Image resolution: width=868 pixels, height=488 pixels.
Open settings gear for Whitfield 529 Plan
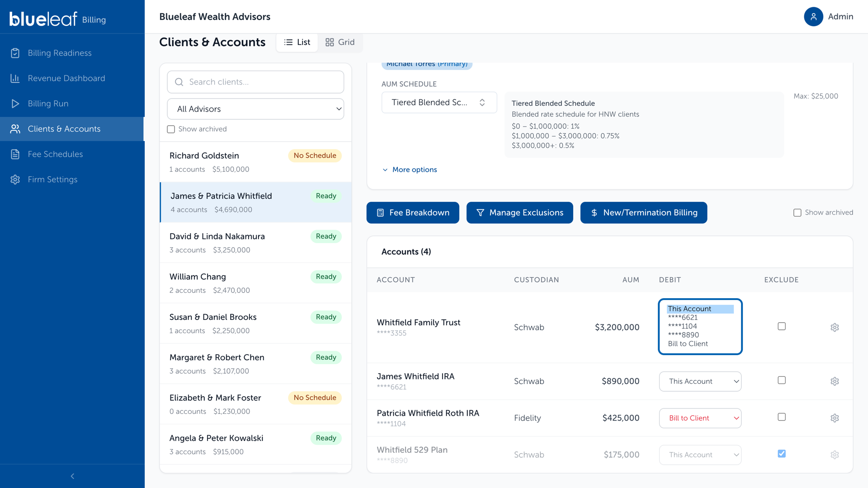click(x=835, y=455)
